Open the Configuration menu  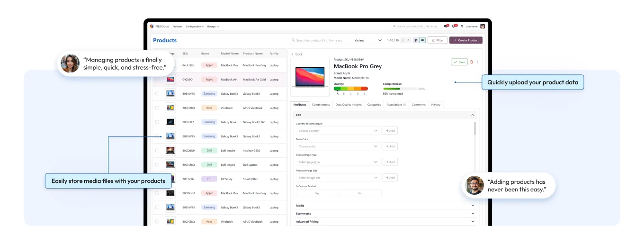coord(195,27)
